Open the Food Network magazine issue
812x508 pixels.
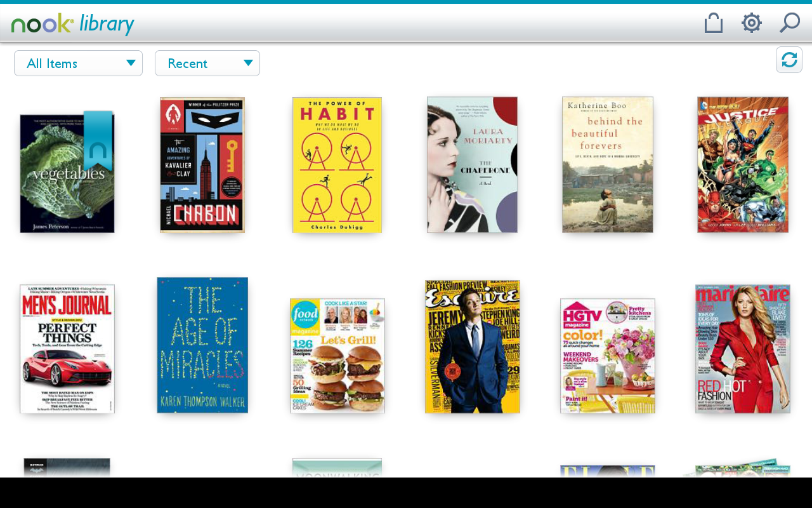pos(337,356)
